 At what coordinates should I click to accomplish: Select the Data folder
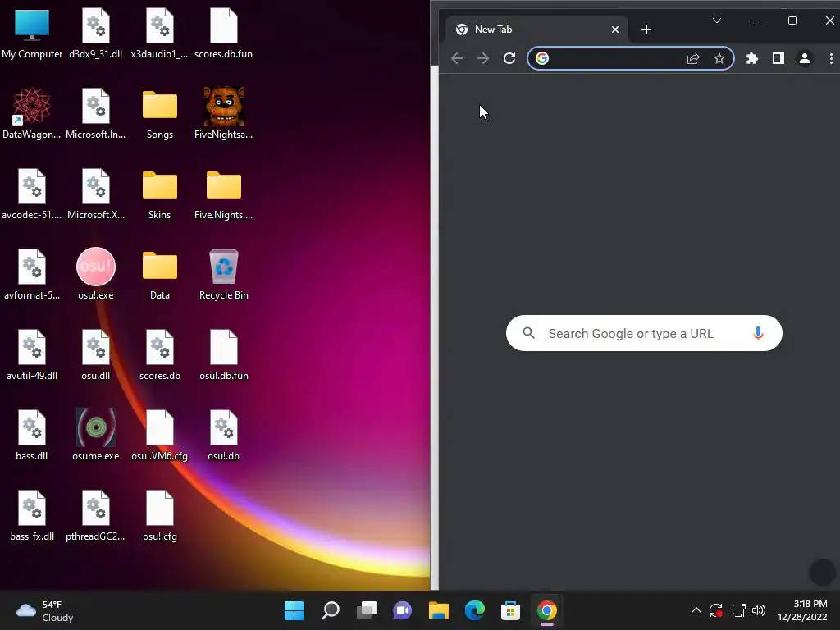pyautogui.click(x=160, y=274)
